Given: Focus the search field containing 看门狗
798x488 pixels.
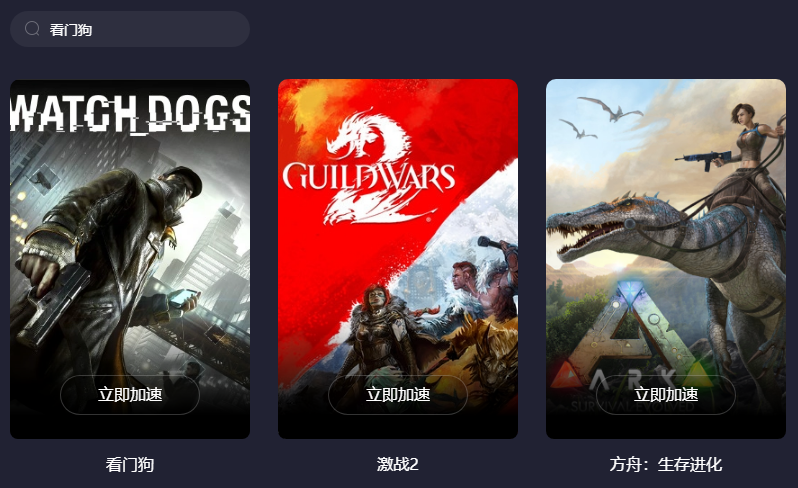Looking at the screenshot, I should pyautogui.click(x=130, y=29).
